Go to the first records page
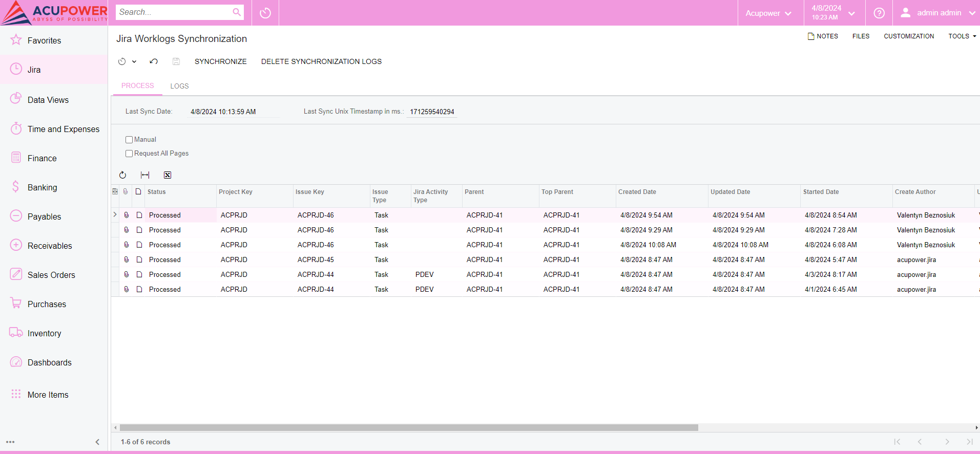The image size is (980, 454). point(897,442)
